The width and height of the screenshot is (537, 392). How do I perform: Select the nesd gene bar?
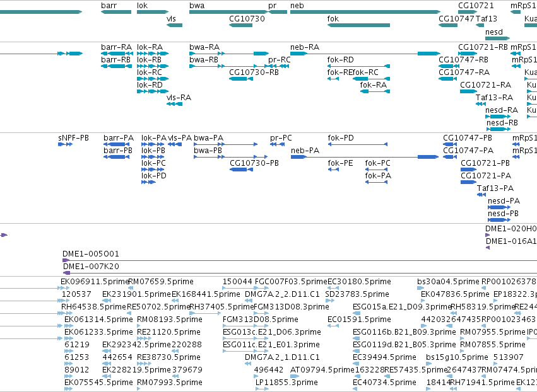click(x=498, y=38)
